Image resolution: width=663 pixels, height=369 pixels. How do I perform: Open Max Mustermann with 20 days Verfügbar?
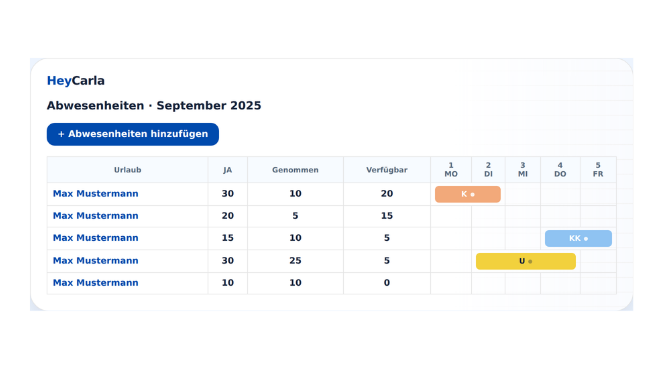(x=96, y=194)
